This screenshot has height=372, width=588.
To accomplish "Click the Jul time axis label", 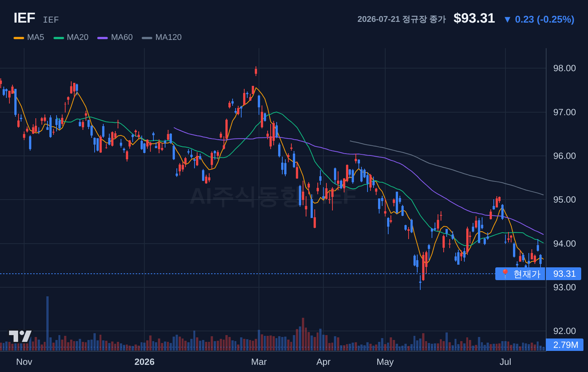I will pyautogui.click(x=505, y=362).
